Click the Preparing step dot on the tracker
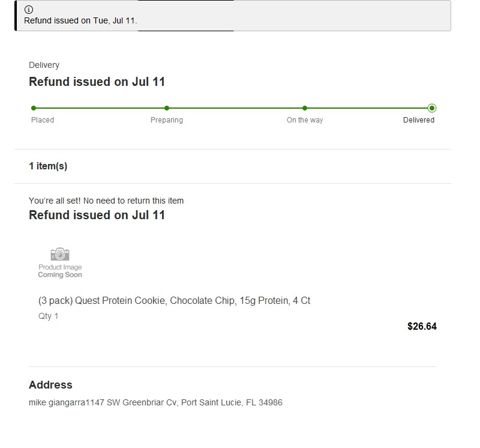Image resolution: width=480 pixels, height=448 pixels. 167,108
